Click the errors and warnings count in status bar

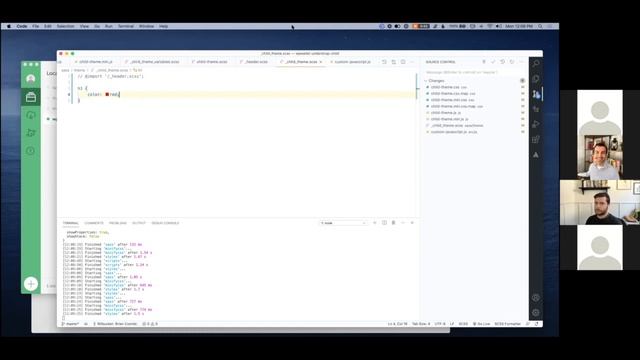click(150, 324)
